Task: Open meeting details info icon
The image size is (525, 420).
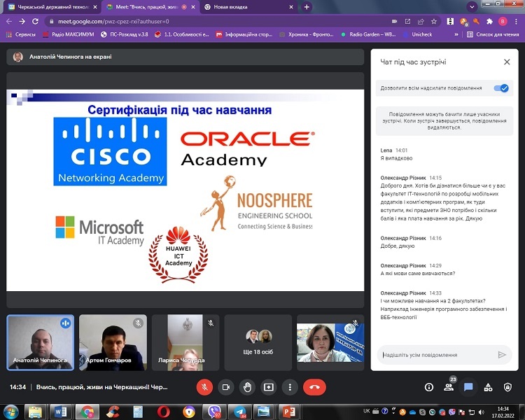Action: 429,388
